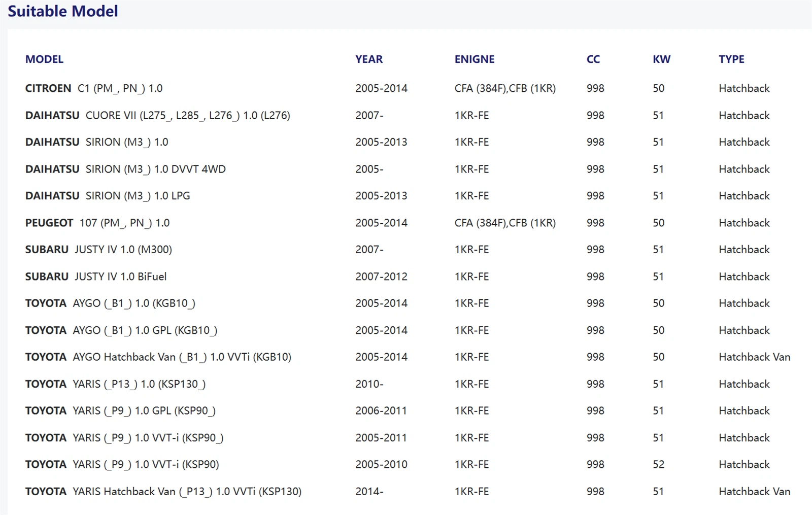Select the MODEL column header
This screenshot has height=515, width=812.
coord(44,59)
